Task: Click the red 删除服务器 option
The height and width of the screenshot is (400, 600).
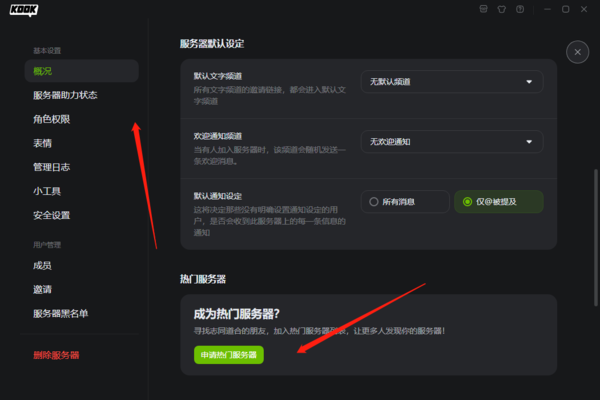Action: [56, 355]
